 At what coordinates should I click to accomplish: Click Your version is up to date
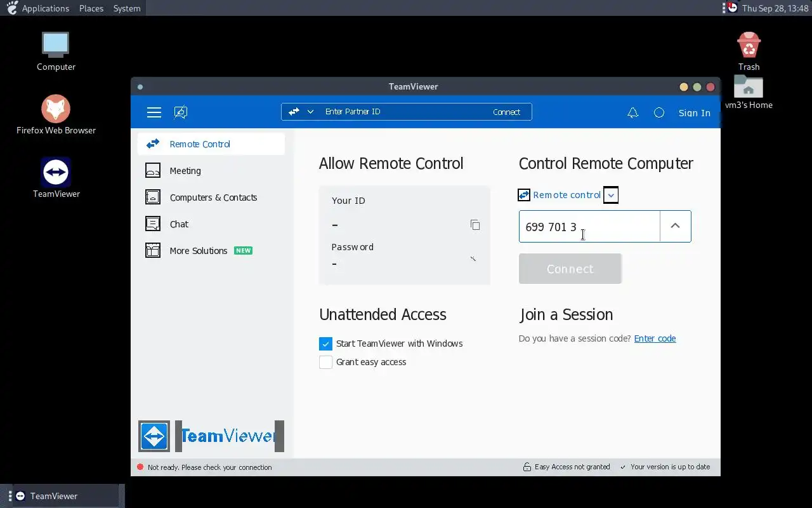(671, 467)
